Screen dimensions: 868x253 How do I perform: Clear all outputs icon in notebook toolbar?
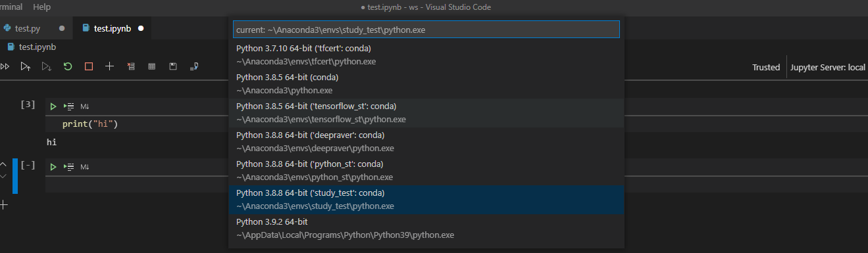pyautogui.click(x=131, y=66)
